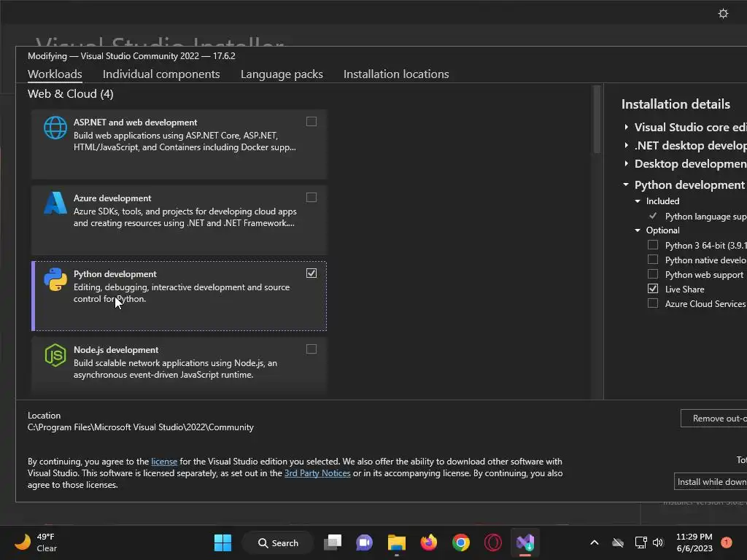The height and width of the screenshot is (560, 747).
Task: Uncheck the Live Share optional component
Action: click(x=653, y=289)
